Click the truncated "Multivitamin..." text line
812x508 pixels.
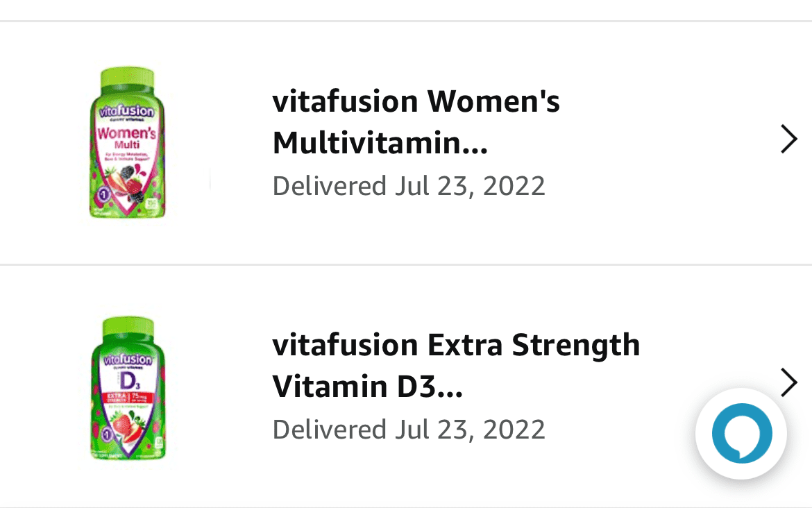(x=380, y=144)
